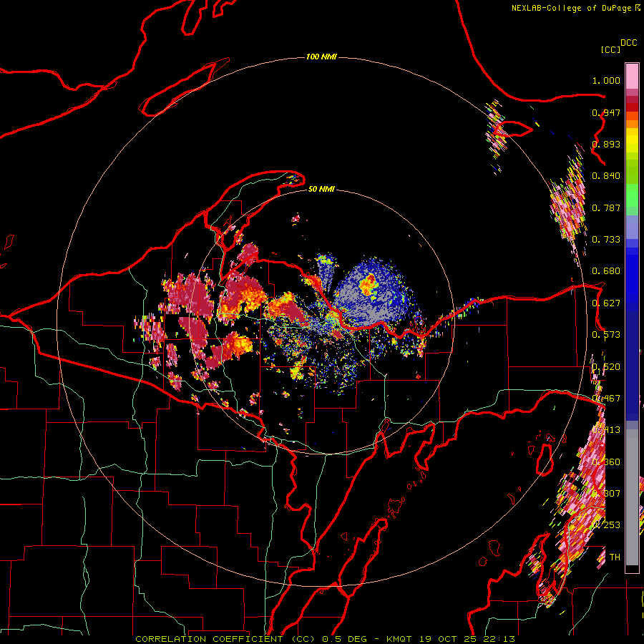Click the 0.840 legend value

606,176
